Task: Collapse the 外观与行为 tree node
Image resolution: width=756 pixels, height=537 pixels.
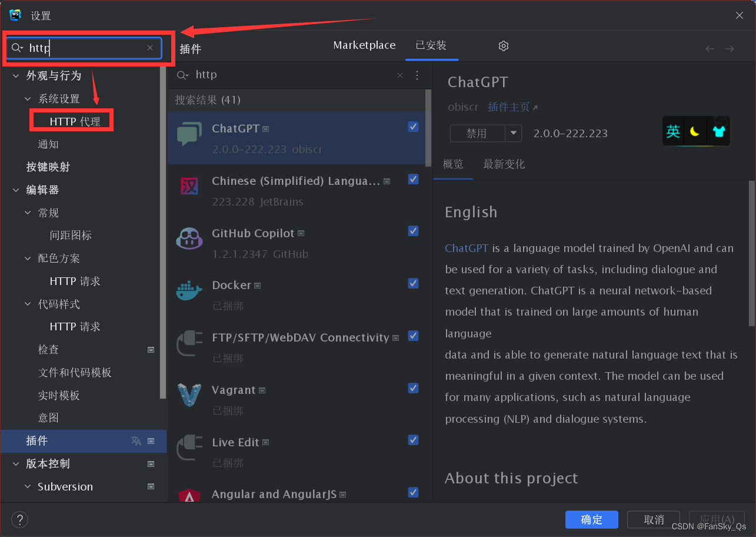Action: click(16, 76)
